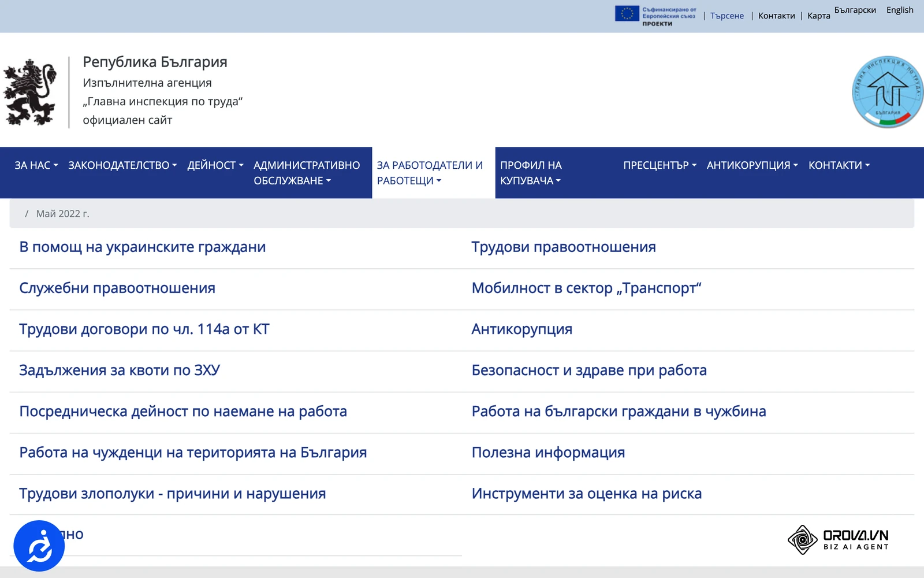Open Безопасност и здраве при работа
Screen dimensions: 924x578
point(589,370)
